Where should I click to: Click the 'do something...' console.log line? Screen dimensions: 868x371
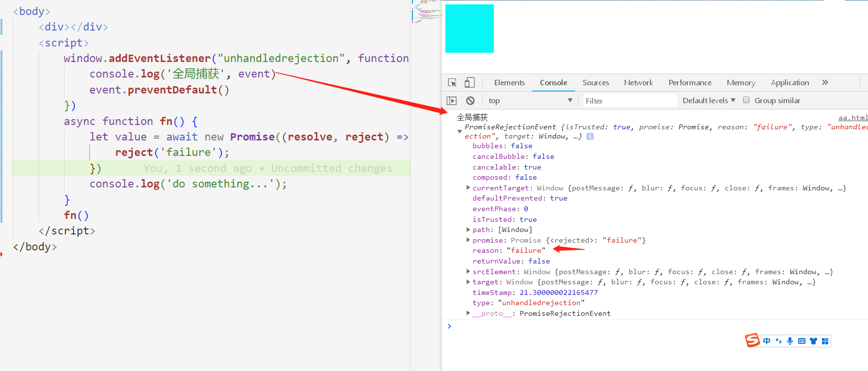pyautogui.click(x=188, y=184)
